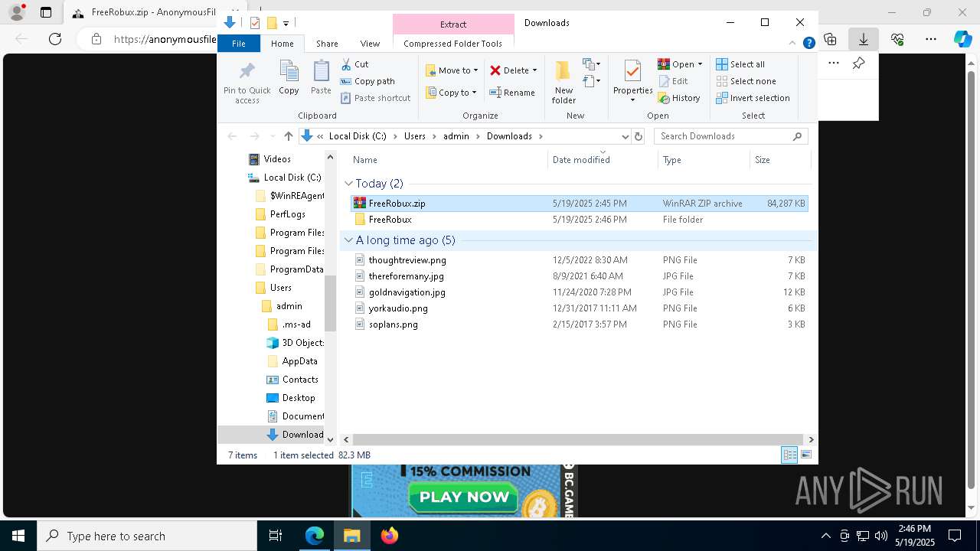
Task: Click Paste shortcut command
Action: (x=375, y=98)
